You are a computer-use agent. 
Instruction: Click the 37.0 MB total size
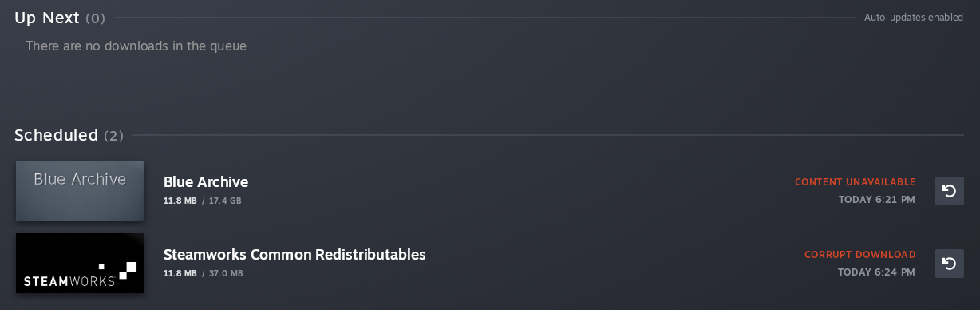[x=226, y=274]
